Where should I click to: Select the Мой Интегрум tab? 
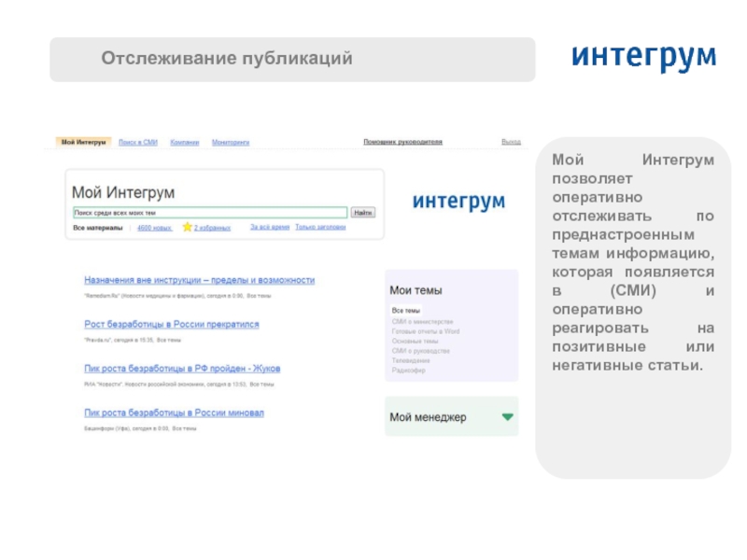tap(84, 142)
